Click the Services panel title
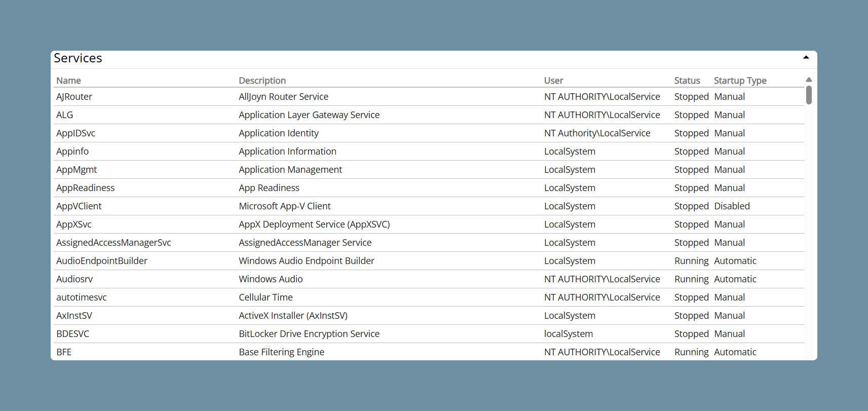This screenshot has height=411, width=868. 78,58
